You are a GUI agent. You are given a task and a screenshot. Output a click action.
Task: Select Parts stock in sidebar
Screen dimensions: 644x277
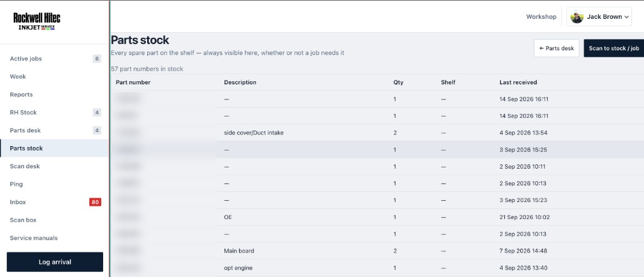(x=54, y=149)
